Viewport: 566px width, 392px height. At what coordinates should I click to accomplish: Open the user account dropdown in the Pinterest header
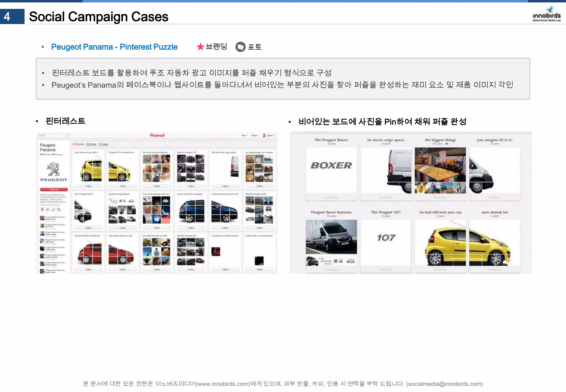click(x=271, y=135)
